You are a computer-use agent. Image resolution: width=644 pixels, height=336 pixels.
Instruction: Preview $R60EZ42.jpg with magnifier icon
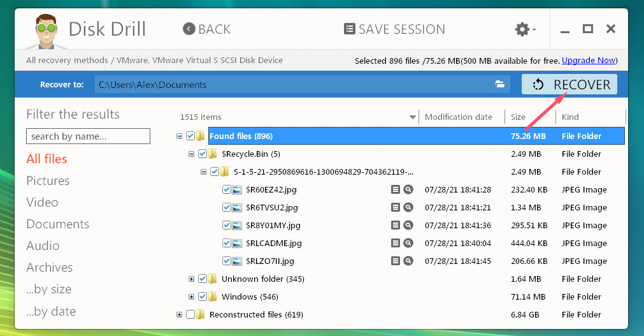(408, 189)
